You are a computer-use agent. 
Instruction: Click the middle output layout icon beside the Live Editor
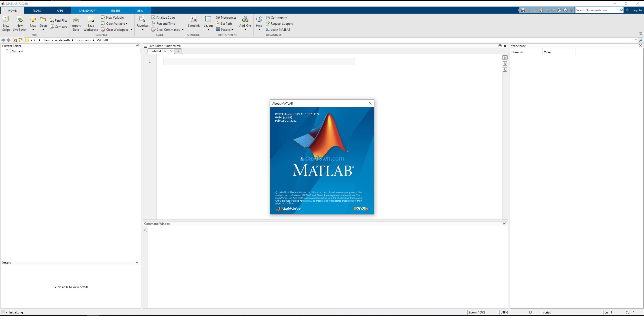[x=505, y=64]
